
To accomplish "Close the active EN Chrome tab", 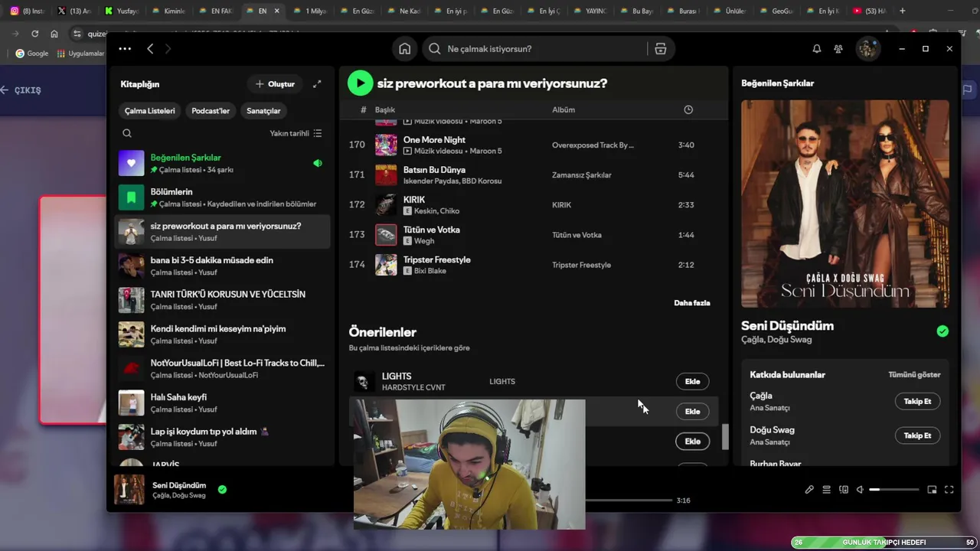I will coord(276,11).
